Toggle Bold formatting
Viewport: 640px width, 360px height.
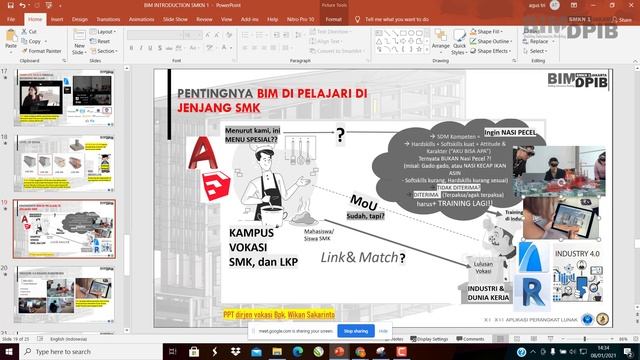click(131, 48)
